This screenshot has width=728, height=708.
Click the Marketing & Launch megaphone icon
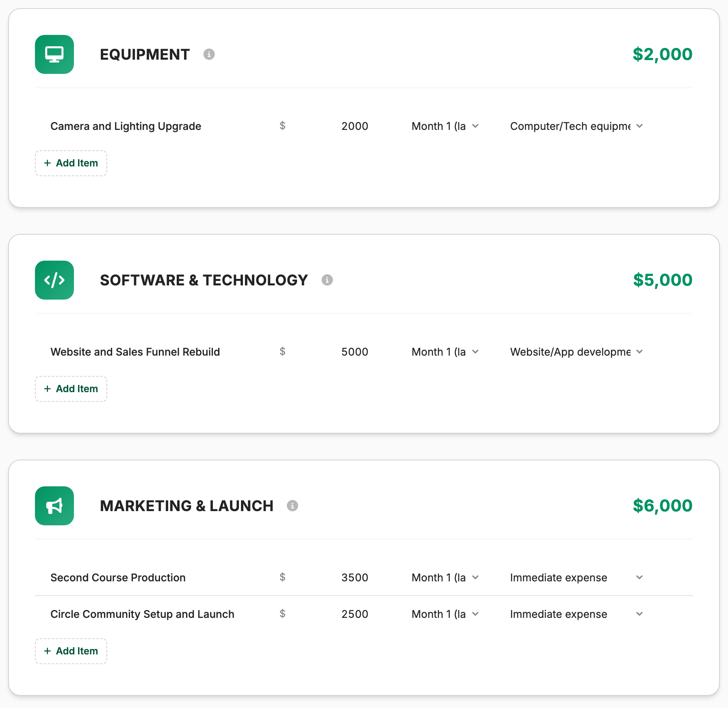54,506
